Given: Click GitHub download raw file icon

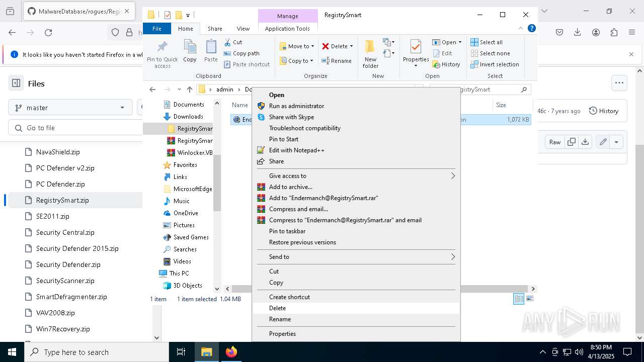Looking at the screenshot, I should 585,142.
